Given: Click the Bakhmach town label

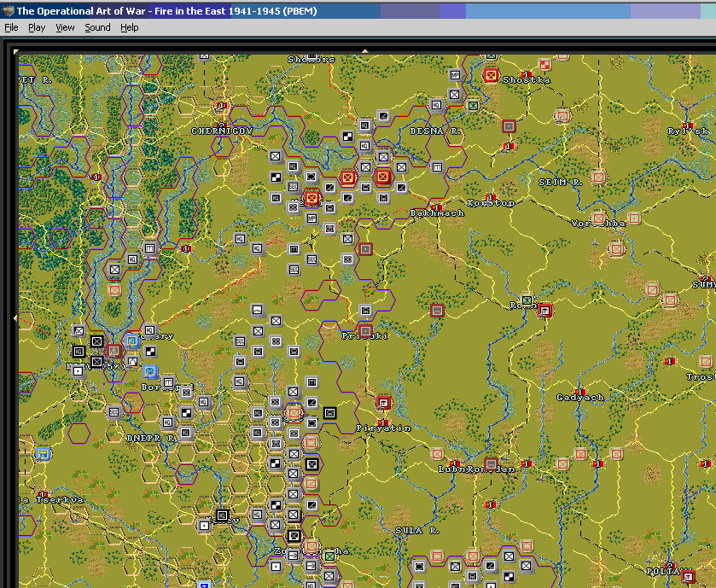Looking at the screenshot, I should pyautogui.click(x=437, y=213).
